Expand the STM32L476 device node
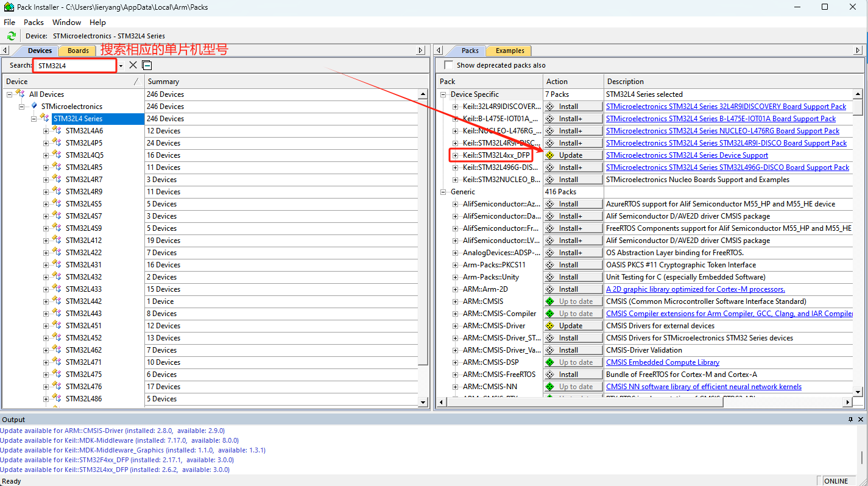Viewport: 868px width, 486px height. (46, 387)
